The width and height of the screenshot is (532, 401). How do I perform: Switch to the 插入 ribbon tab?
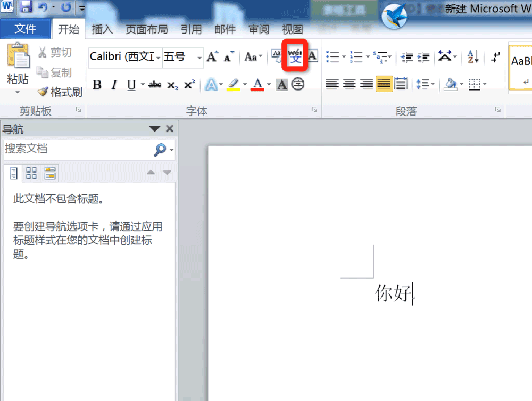click(102, 29)
